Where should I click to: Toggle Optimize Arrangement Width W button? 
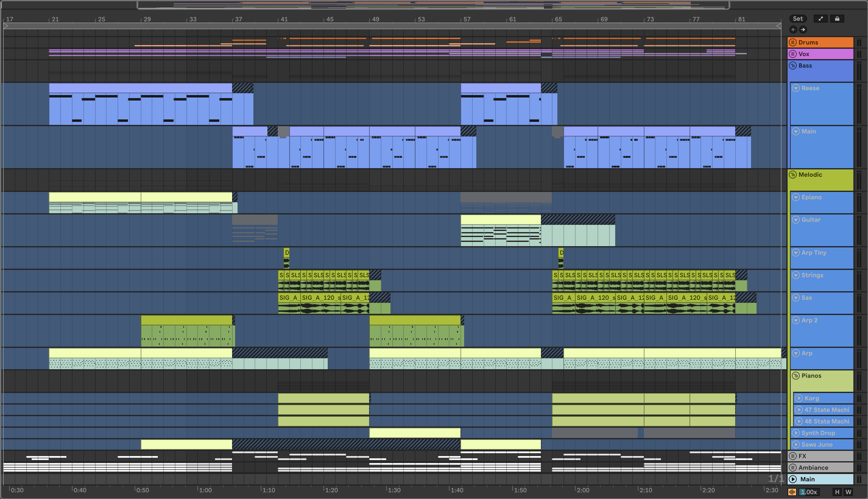coord(848,492)
